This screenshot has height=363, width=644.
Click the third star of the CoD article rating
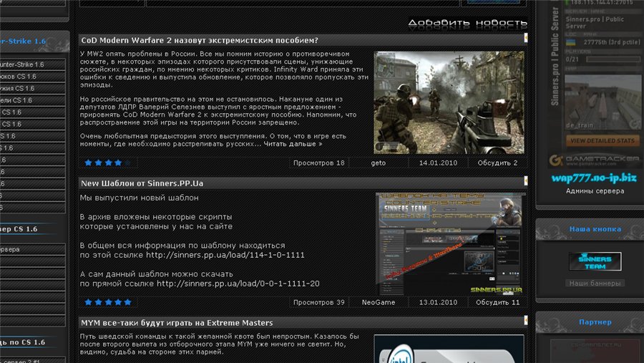(108, 163)
